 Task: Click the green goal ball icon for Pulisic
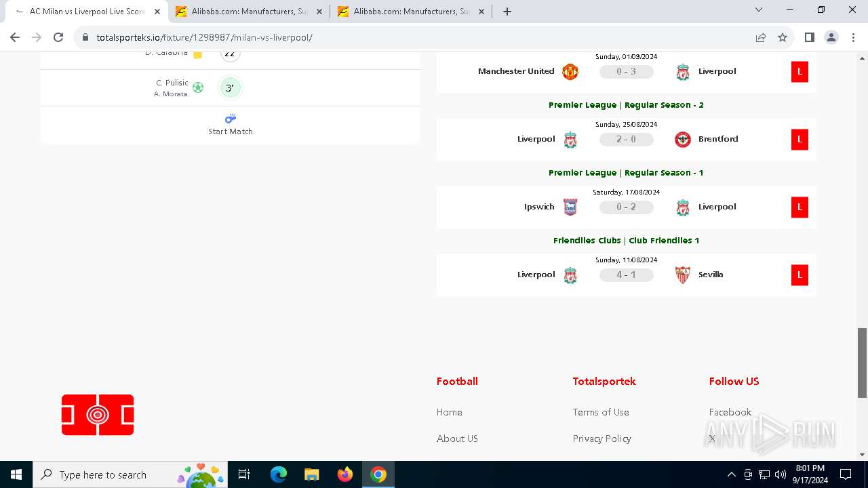pos(198,87)
